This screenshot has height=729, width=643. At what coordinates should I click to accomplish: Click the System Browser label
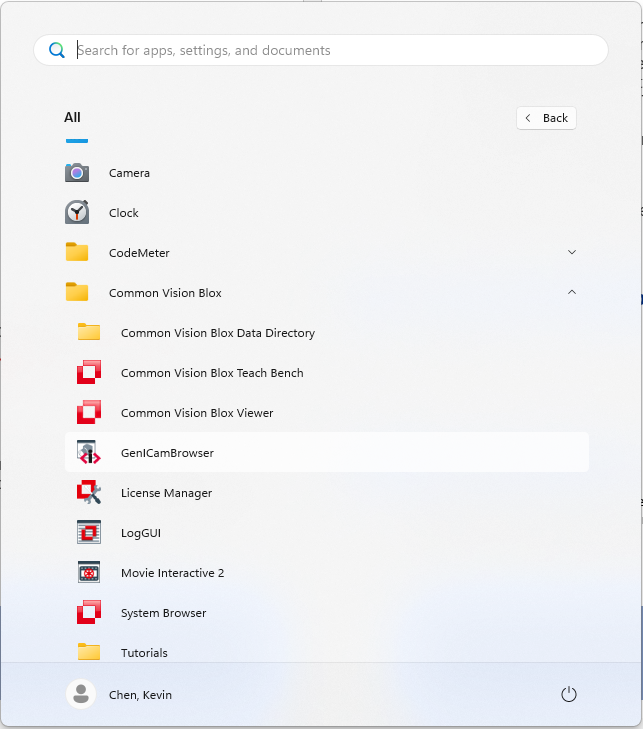164,613
